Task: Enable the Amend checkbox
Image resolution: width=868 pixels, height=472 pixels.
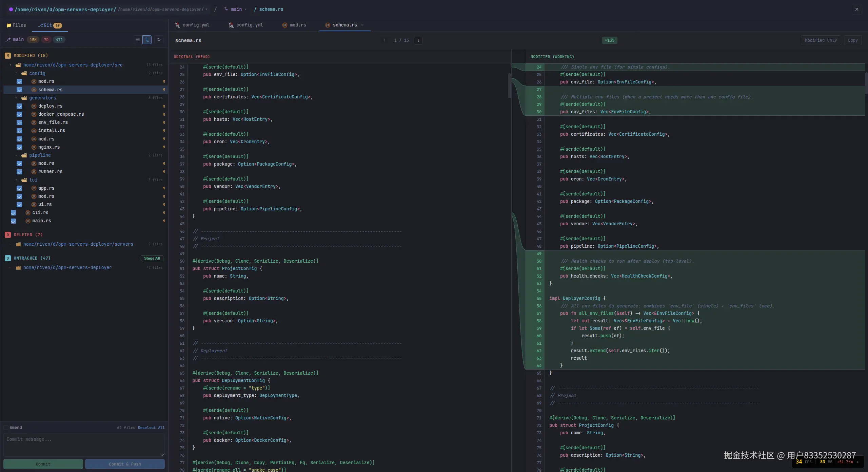Action: click(x=6, y=428)
